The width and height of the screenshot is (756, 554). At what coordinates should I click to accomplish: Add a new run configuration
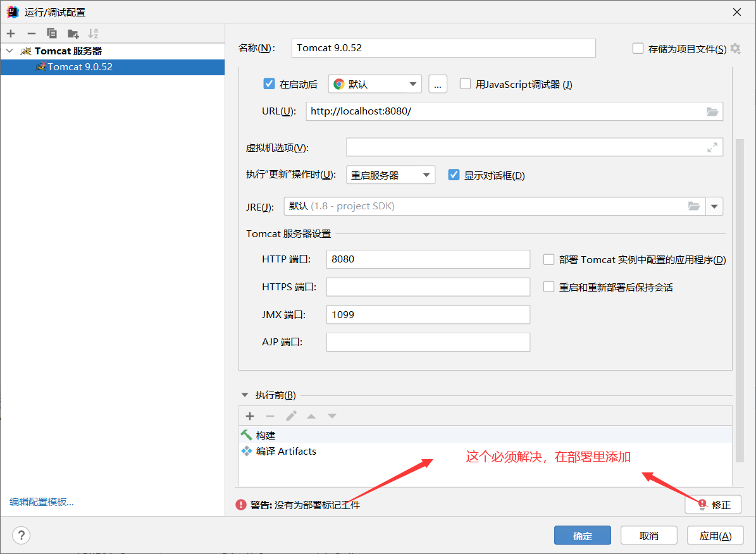coord(11,34)
